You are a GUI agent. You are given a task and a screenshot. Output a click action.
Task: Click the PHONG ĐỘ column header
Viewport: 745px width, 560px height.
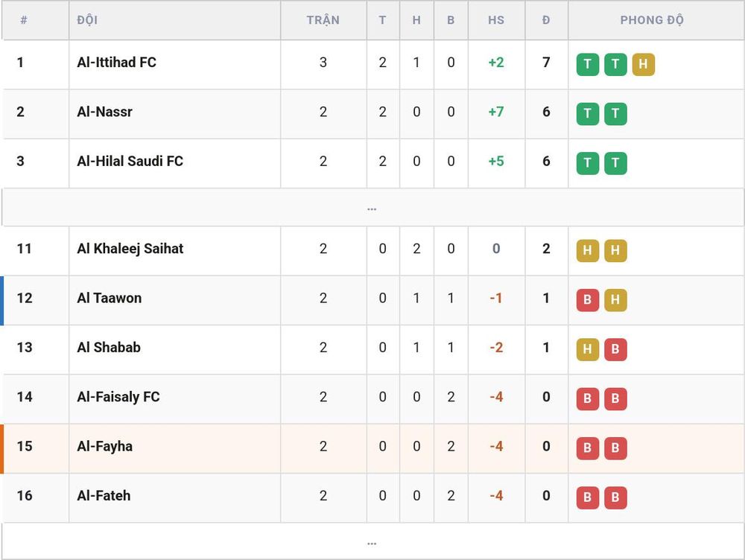pos(652,20)
